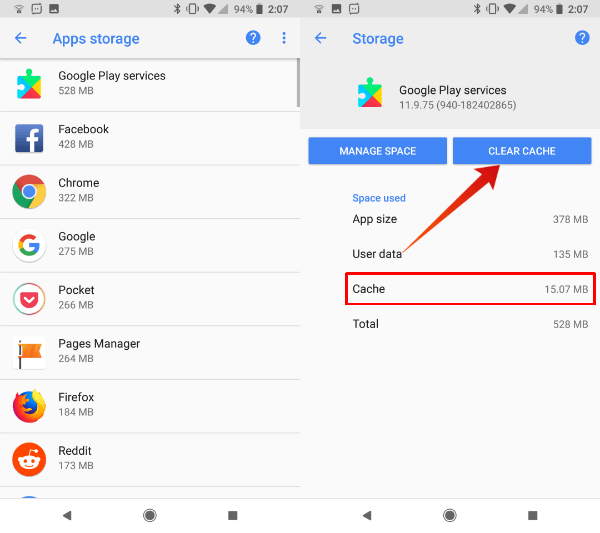
Task: Tap the Apps storage title
Action: 96,39
